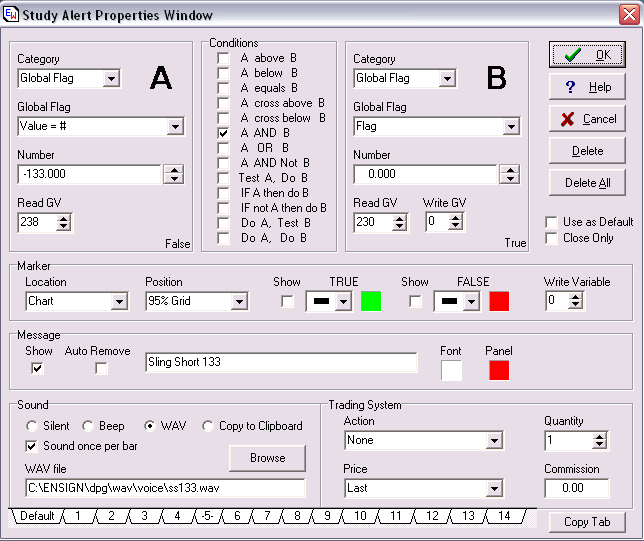Click the Delete All button
The image size is (644, 541).
(x=587, y=183)
